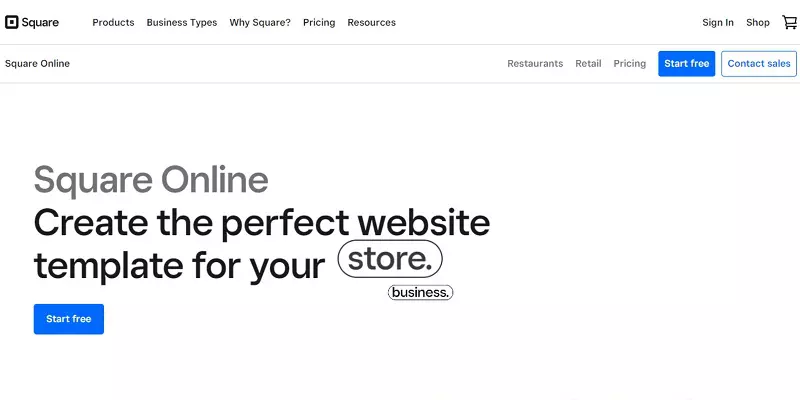
Task: Open Pricing in the sub-navigation bar
Action: coord(630,64)
